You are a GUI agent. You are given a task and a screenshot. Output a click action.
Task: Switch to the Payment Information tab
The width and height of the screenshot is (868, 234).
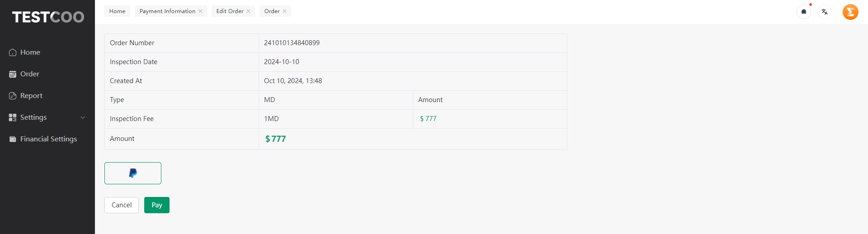click(x=167, y=11)
